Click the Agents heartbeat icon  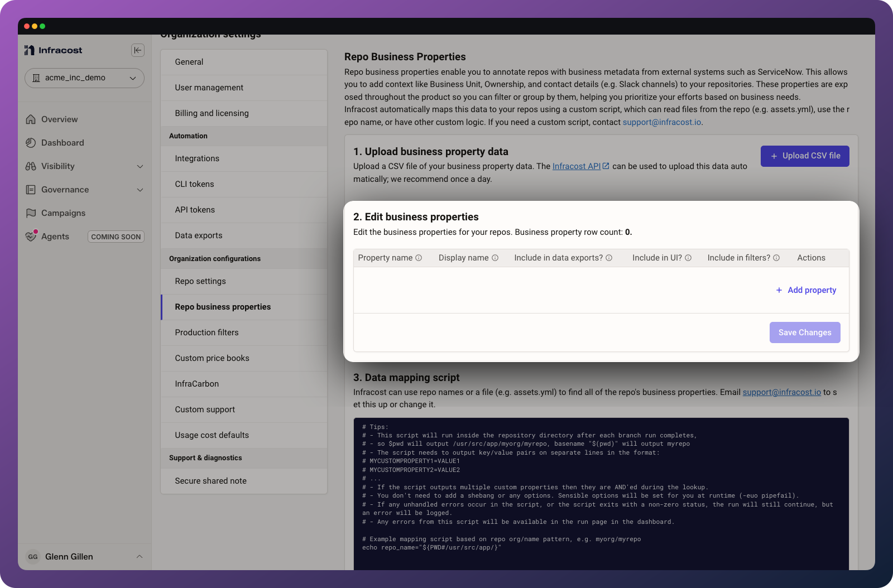(x=31, y=237)
